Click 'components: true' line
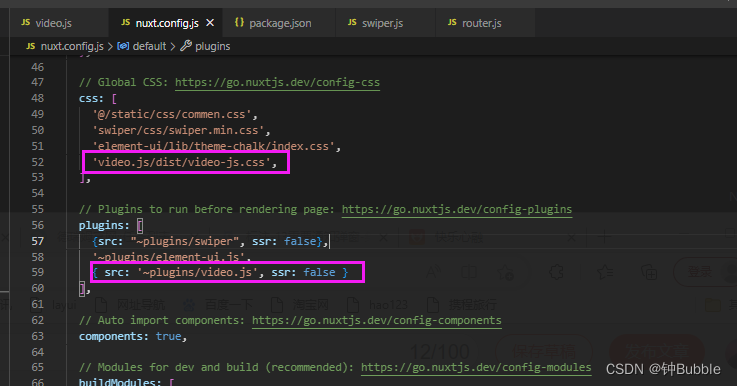737x386 pixels. click(133, 336)
